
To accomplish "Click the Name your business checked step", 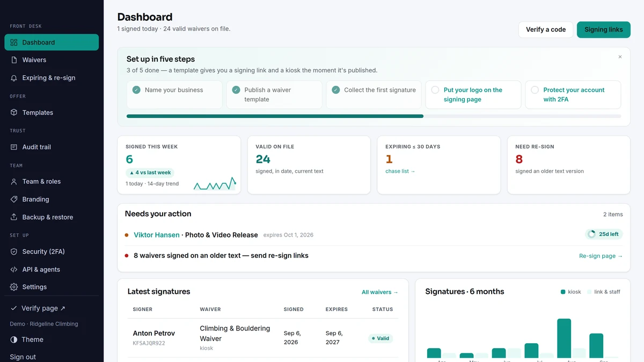I will point(174,95).
